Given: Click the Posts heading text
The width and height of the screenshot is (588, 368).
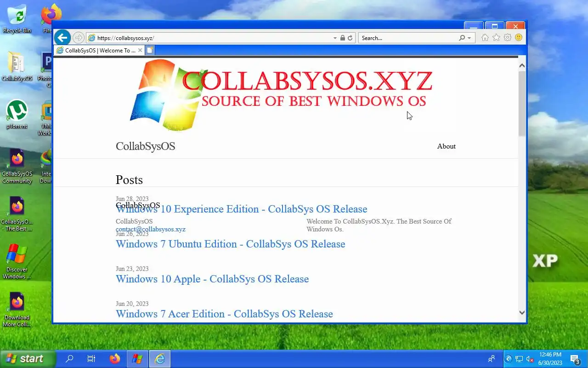Looking at the screenshot, I should click(x=129, y=179).
